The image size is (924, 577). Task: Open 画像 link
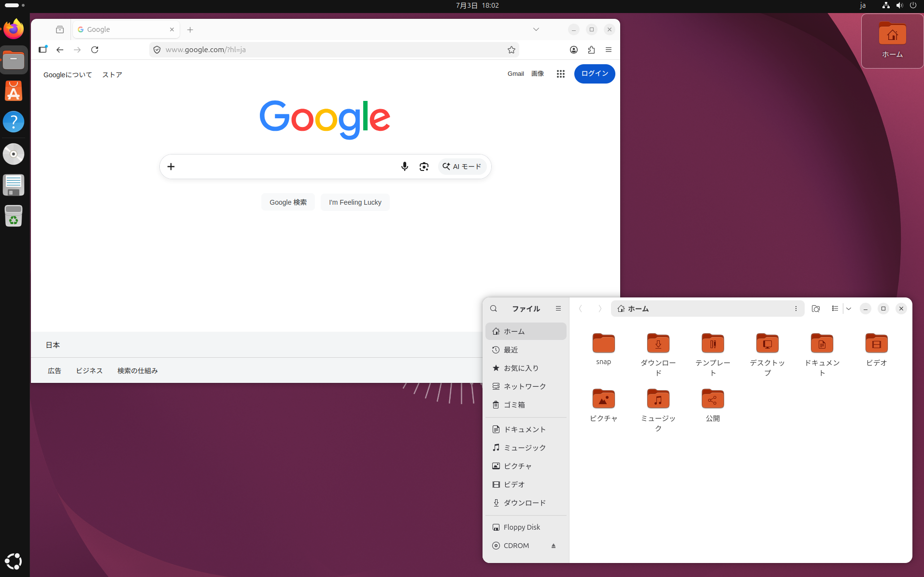coord(538,74)
